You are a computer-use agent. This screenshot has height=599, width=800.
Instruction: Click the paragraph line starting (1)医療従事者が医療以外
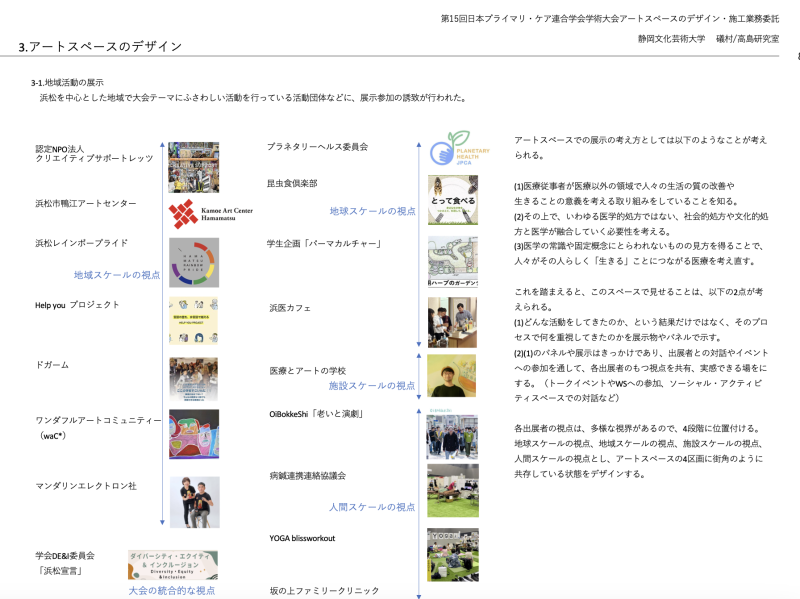coord(624,186)
